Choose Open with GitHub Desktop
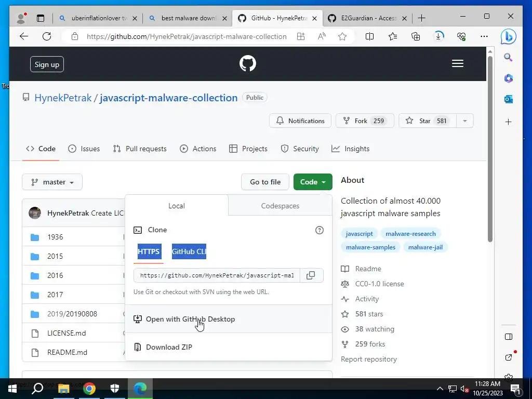Screen dimensions: 532x399 pyautogui.click(x=229, y=319)
